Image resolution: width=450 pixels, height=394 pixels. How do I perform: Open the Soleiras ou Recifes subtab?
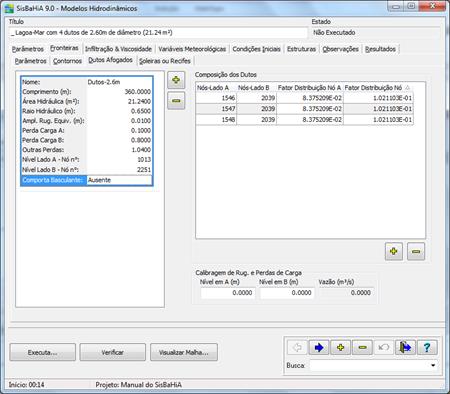point(165,61)
